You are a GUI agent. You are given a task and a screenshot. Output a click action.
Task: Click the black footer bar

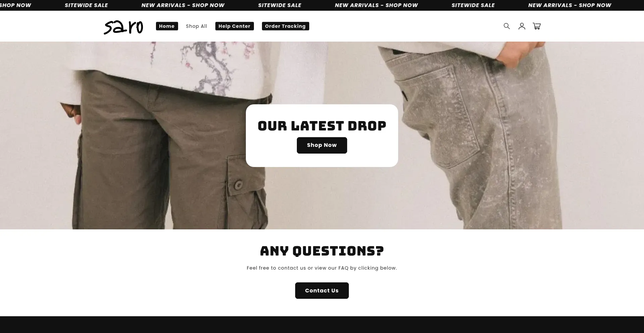322,325
